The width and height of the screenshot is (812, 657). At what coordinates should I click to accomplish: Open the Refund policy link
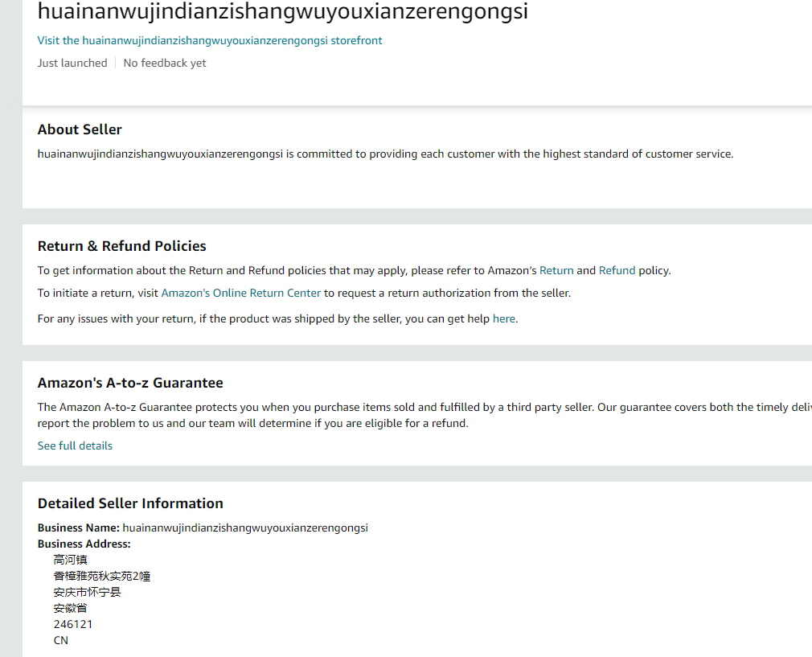[617, 270]
